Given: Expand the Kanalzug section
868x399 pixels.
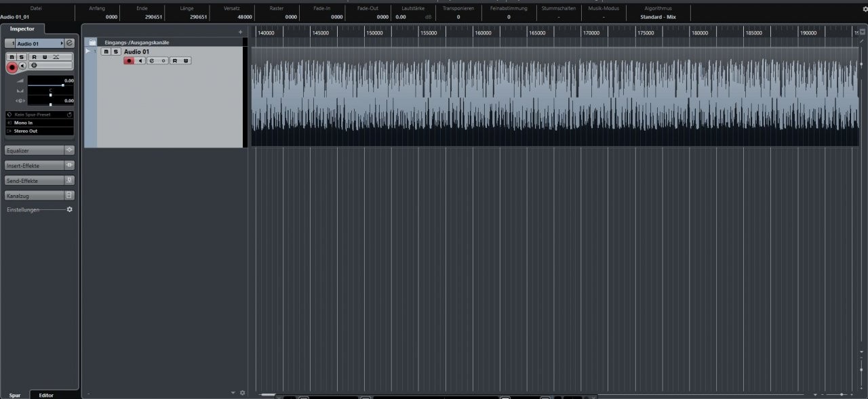Looking at the screenshot, I should [34, 196].
